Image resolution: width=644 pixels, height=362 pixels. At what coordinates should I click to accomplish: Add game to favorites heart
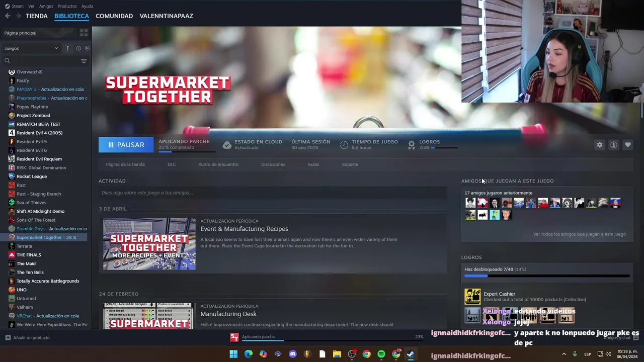click(628, 145)
